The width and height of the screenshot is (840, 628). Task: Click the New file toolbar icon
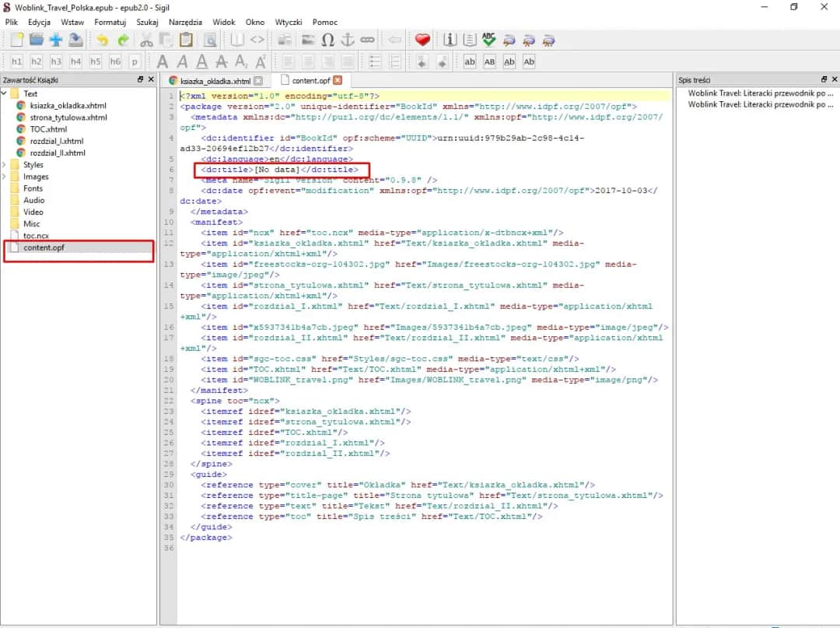(16, 40)
